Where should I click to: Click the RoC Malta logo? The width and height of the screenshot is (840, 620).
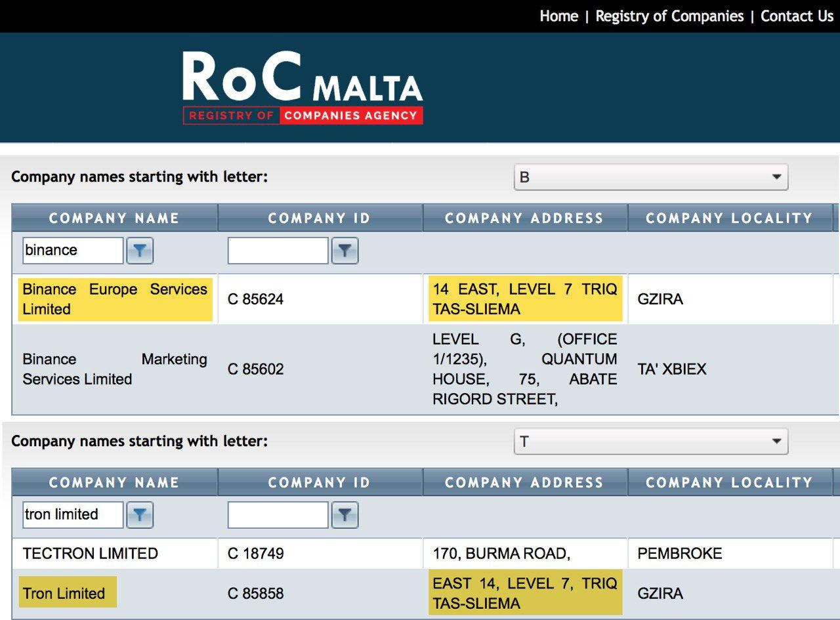303,88
